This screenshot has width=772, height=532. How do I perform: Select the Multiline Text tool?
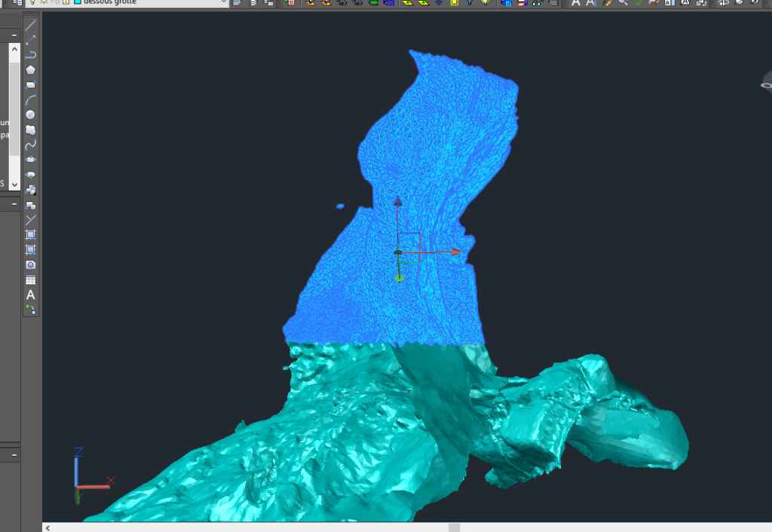click(x=31, y=295)
